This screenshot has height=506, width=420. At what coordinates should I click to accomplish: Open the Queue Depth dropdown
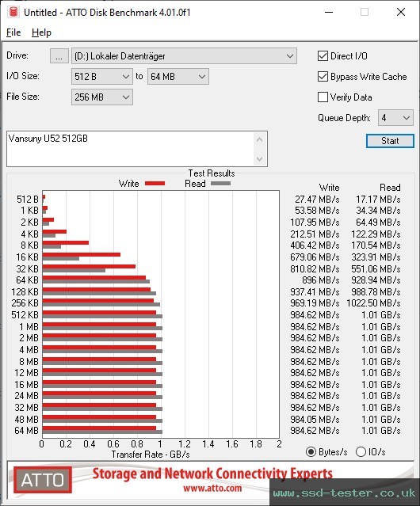click(x=395, y=118)
